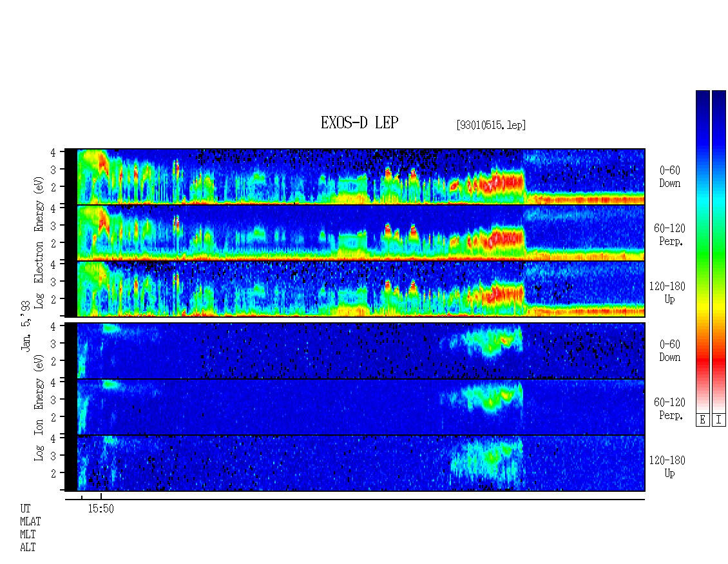Screen dimensions: 728x564
Task: Click the MLAT axis row label
Action: [x=30, y=521]
